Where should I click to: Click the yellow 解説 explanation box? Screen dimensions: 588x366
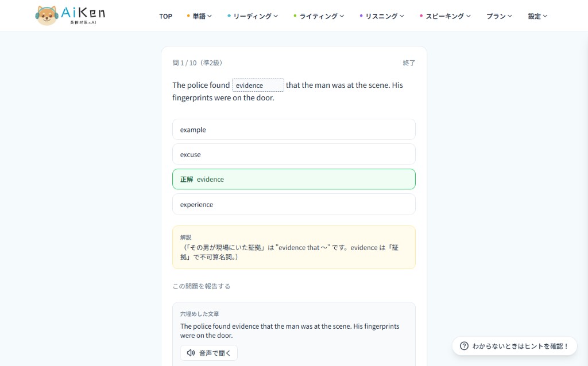pyautogui.click(x=293, y=247)
